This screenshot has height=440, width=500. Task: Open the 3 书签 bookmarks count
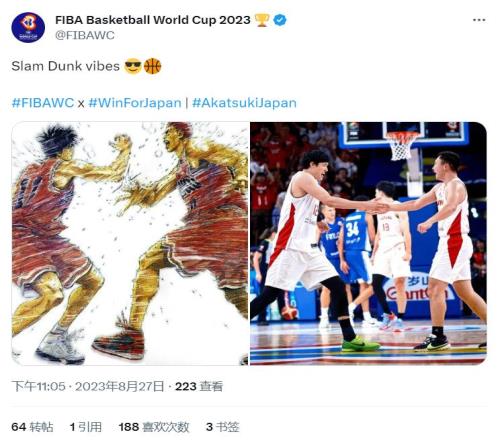(x=222, y=427)
